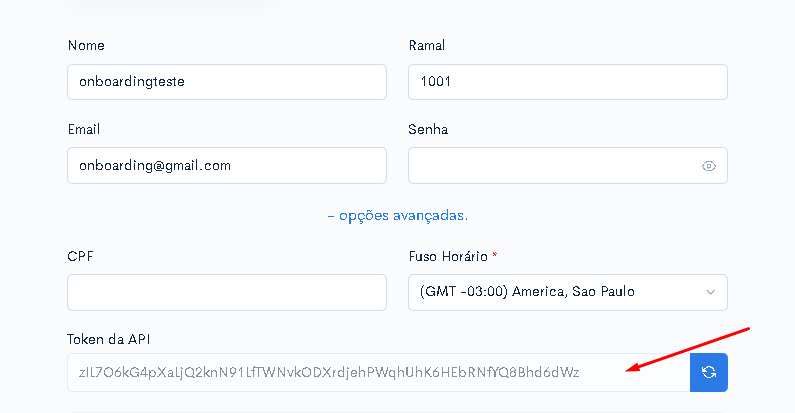
Task: Open the America, Sao Paulo timezone select
Action: [x=568, y=292]
